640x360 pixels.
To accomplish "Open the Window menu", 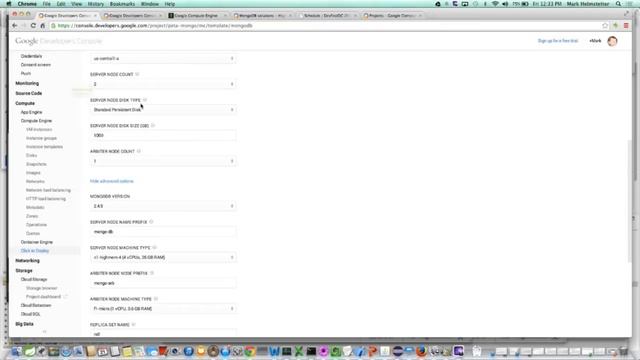I will tap(150, 4).
